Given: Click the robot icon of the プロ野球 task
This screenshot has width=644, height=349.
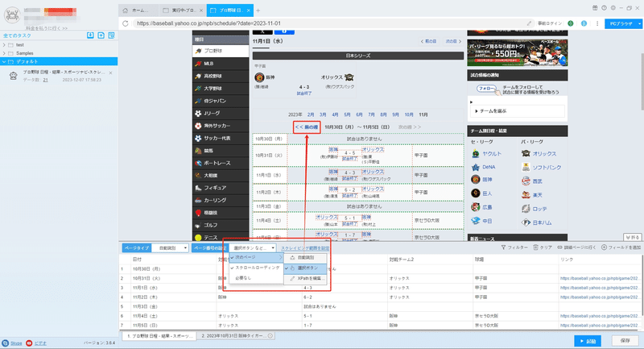Looking at the screenshot, I should tap(14, 76).
